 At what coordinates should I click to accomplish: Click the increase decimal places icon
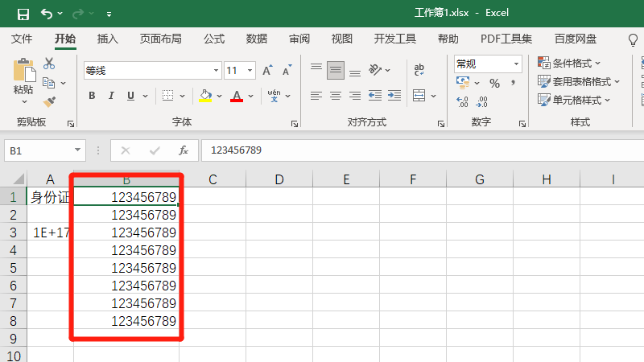(462, 102)
